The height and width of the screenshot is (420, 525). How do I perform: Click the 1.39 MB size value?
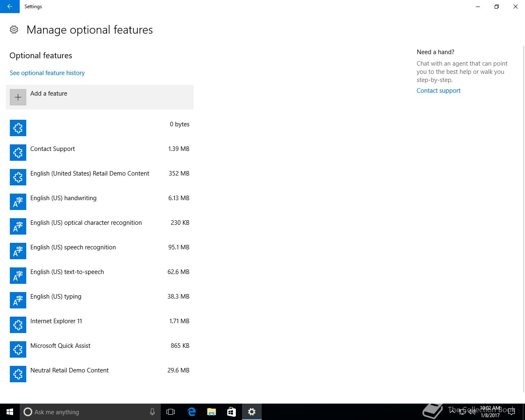[179, 149]
